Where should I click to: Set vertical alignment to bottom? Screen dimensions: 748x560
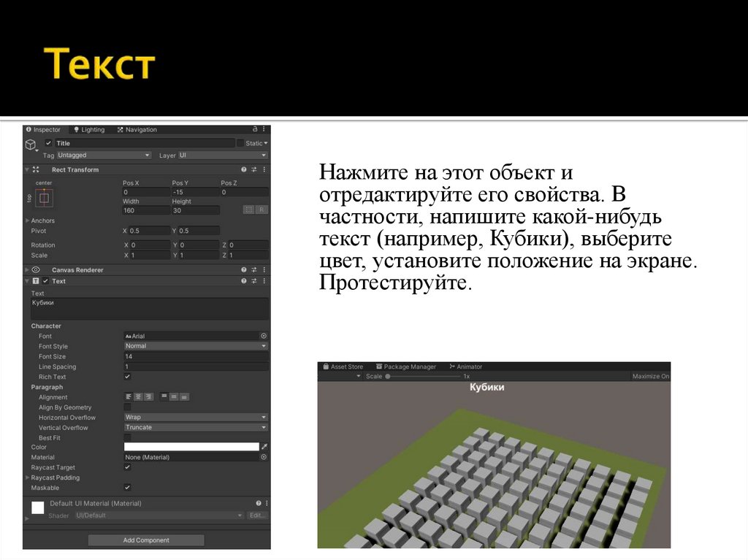tap(184, 397)
